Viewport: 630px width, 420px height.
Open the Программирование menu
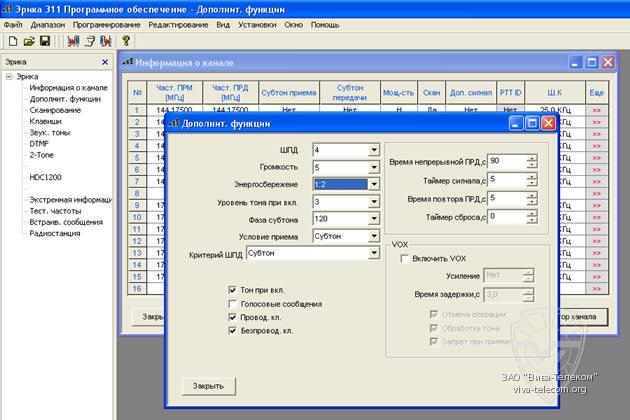108,23
